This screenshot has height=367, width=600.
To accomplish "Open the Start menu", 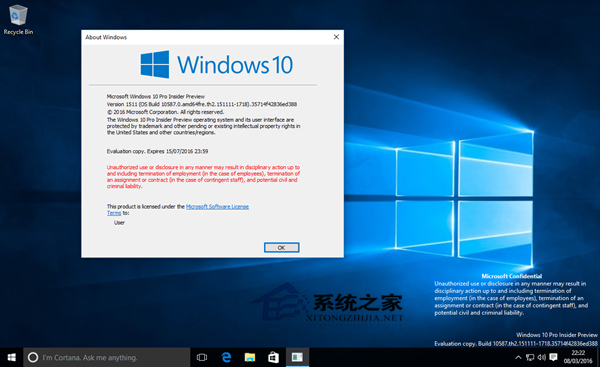I will 11,357.
